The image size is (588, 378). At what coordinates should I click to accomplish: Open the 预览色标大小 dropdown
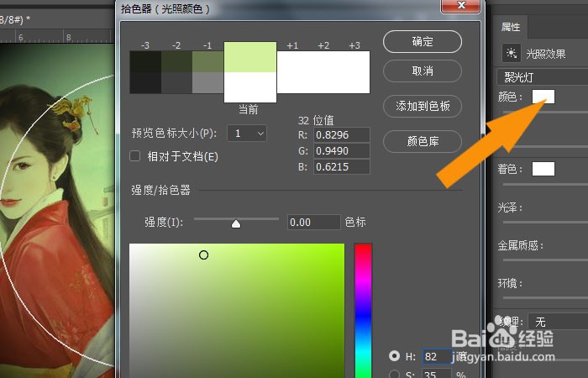tap(247, 133)
